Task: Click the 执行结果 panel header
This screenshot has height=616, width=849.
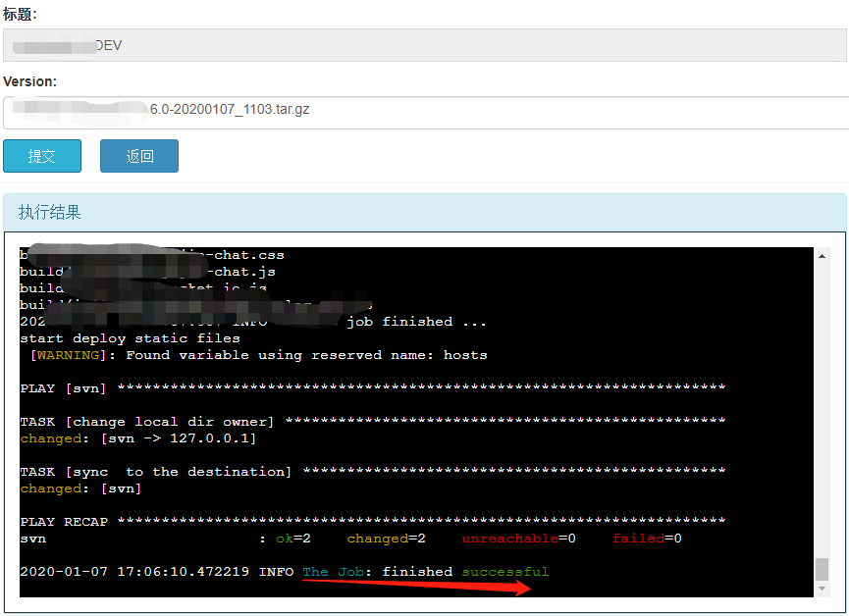Action: (x=425, y=212)
